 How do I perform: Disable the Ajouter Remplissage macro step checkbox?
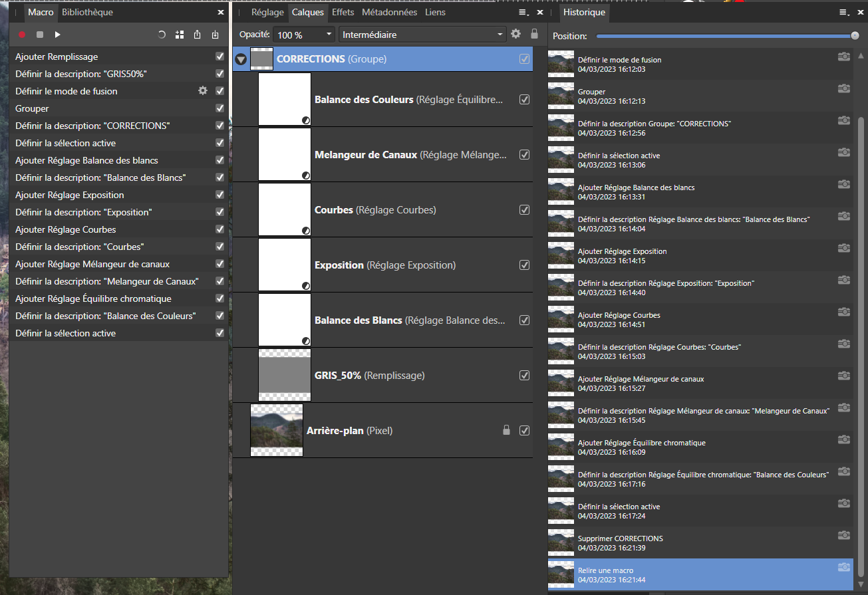[x=220, y=57]
